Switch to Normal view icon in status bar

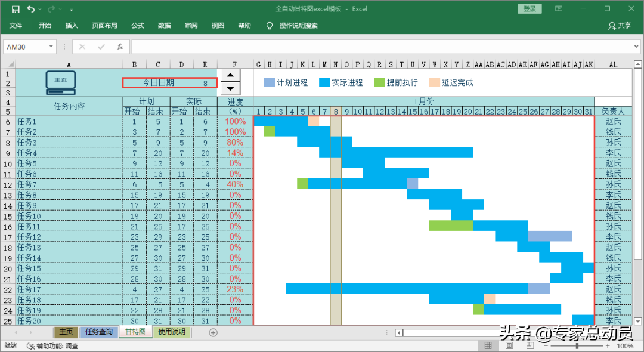(488, 346)
